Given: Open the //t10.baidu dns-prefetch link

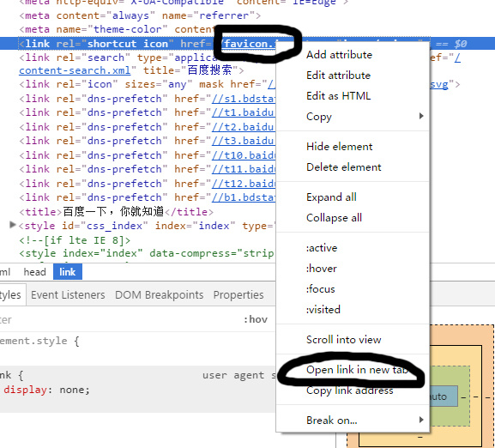Looking at the screenshot, I should coord(244,155).
